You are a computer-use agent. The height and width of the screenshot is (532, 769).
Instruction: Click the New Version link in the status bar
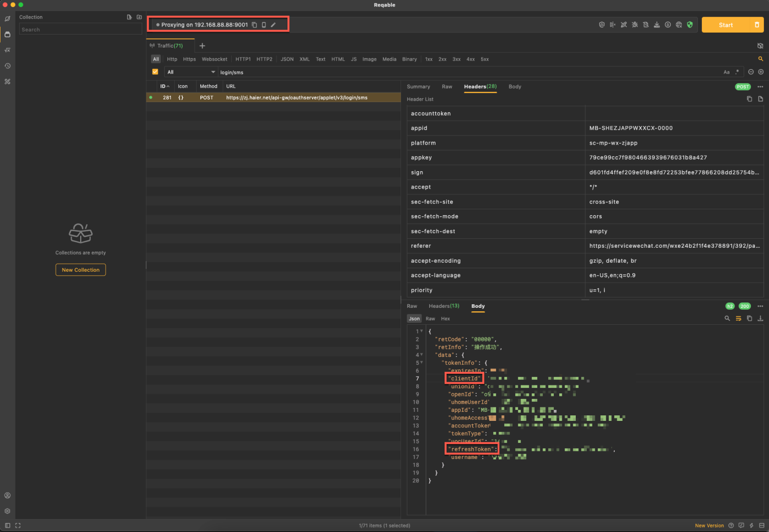709,525
